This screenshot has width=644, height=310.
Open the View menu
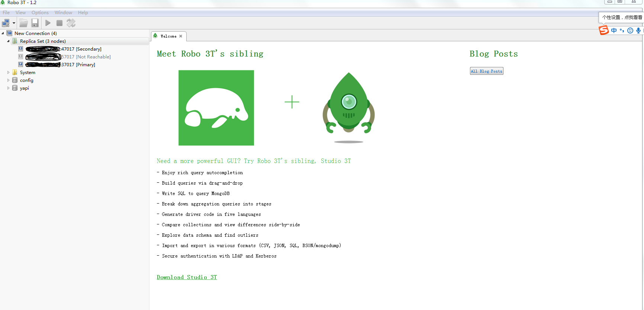(x=21, y=13)
